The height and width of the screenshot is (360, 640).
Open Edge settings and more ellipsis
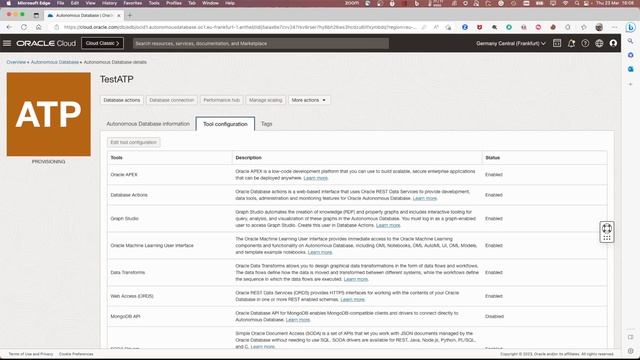coord(615,27)
